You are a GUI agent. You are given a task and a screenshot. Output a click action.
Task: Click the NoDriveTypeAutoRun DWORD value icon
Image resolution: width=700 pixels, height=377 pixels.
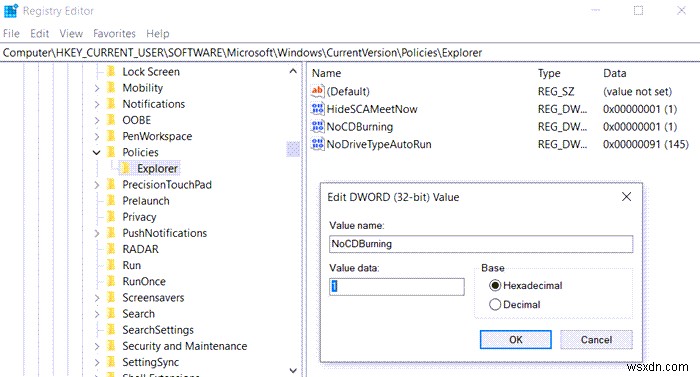pos(317,144)
